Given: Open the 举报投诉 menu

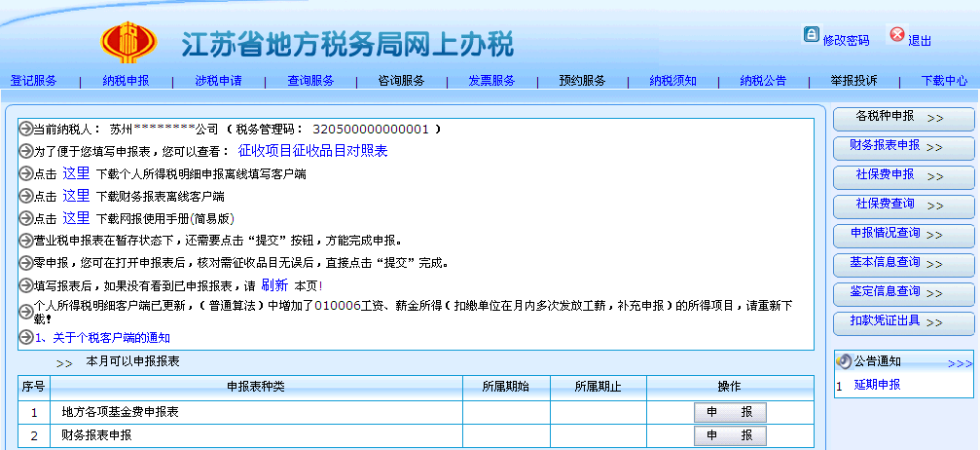Looking at the screenshot, I should click(x=853, y=80).
